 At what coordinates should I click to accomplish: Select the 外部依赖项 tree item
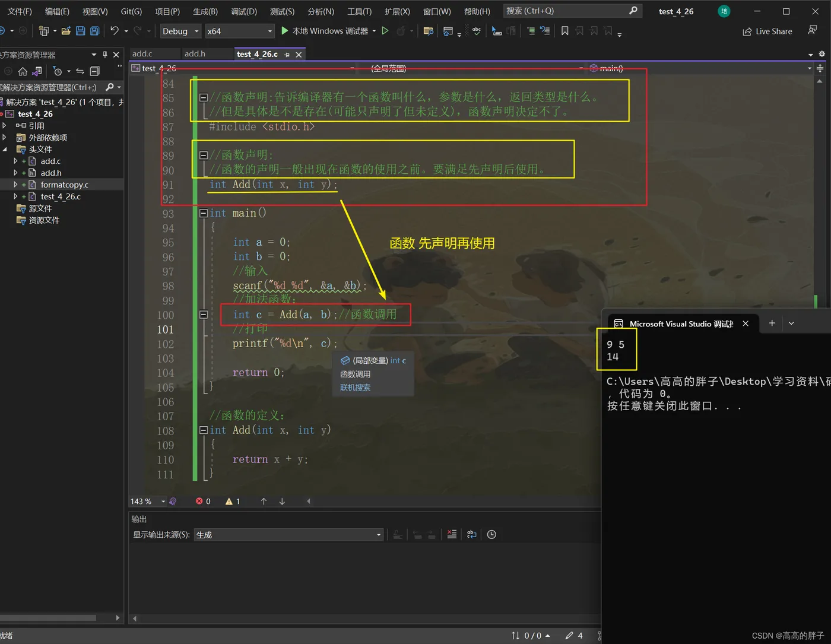click(x=48, y=137)
